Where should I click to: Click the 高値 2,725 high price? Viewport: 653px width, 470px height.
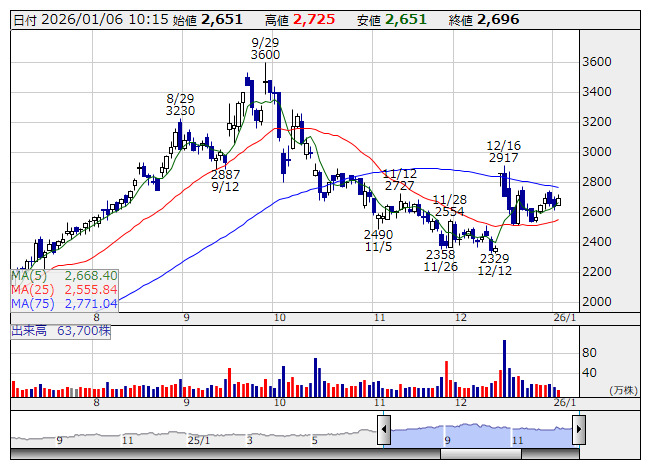(300, 20)
